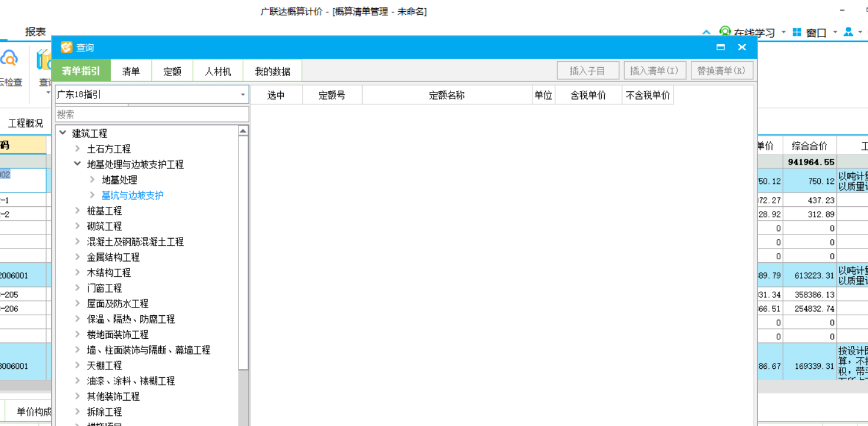The width and height of the screenshot is (868, 426).
Task: Select 楼地面装饰工程 tree item
Action: pos(118,334)
